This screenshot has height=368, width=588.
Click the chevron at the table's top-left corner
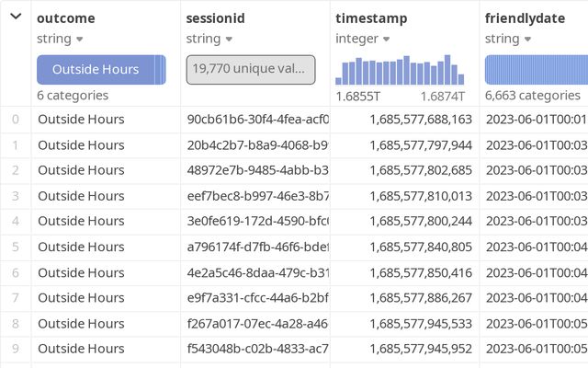pyautogui.click(x=16, y=17)
